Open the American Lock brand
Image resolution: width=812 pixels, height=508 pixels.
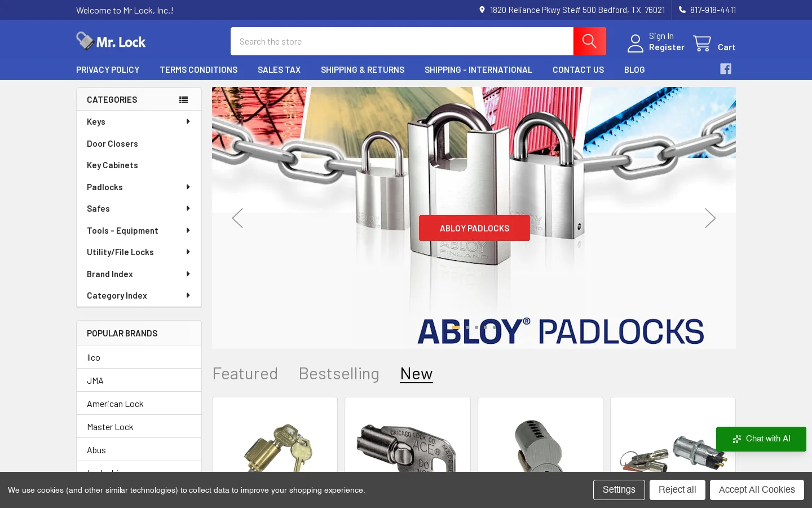[x=115, y=404]
